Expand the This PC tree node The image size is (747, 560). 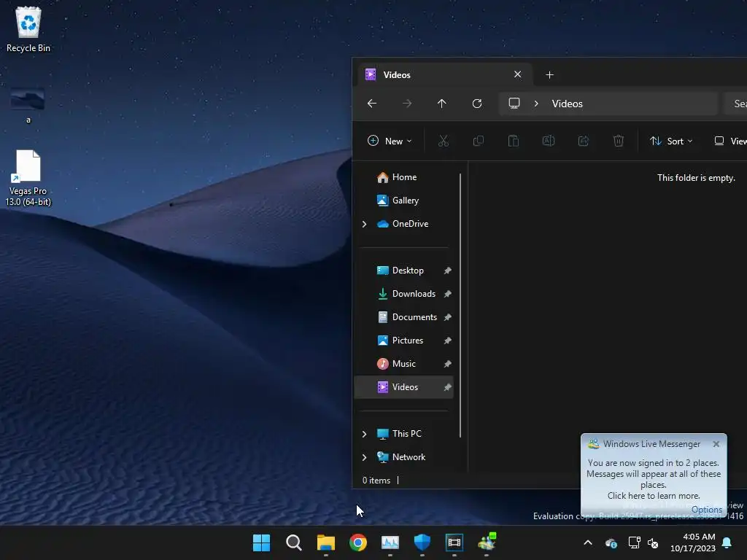coord(365,434)
